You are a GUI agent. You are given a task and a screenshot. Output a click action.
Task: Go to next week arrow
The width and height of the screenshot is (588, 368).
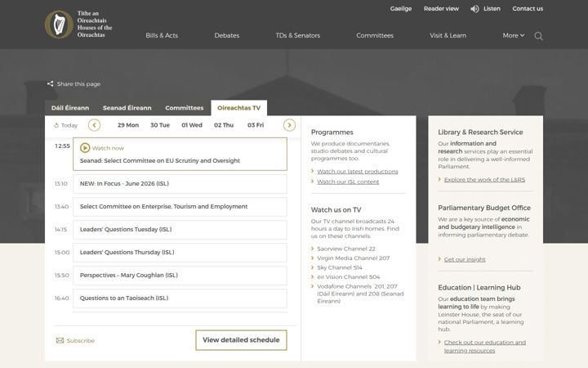click(289, 125)
